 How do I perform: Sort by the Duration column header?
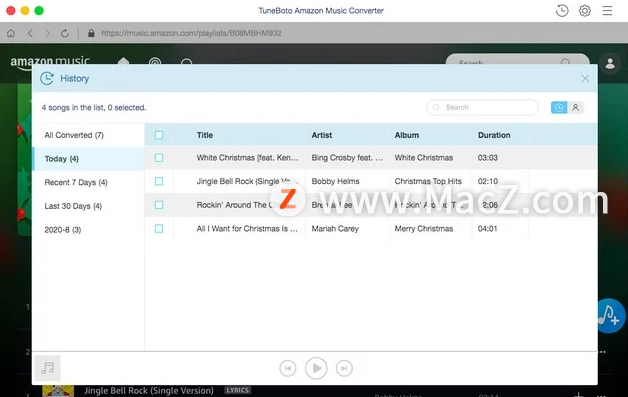pos(494,135)
